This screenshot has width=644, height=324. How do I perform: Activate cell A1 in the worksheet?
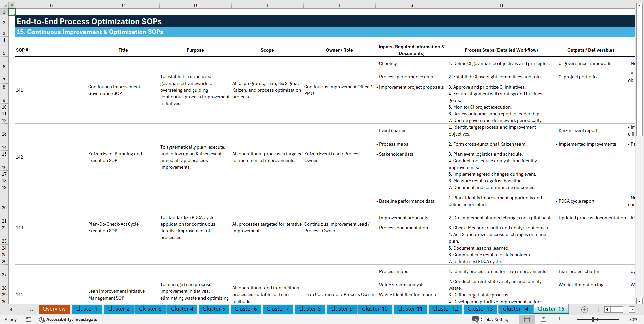tap(12, 12)
